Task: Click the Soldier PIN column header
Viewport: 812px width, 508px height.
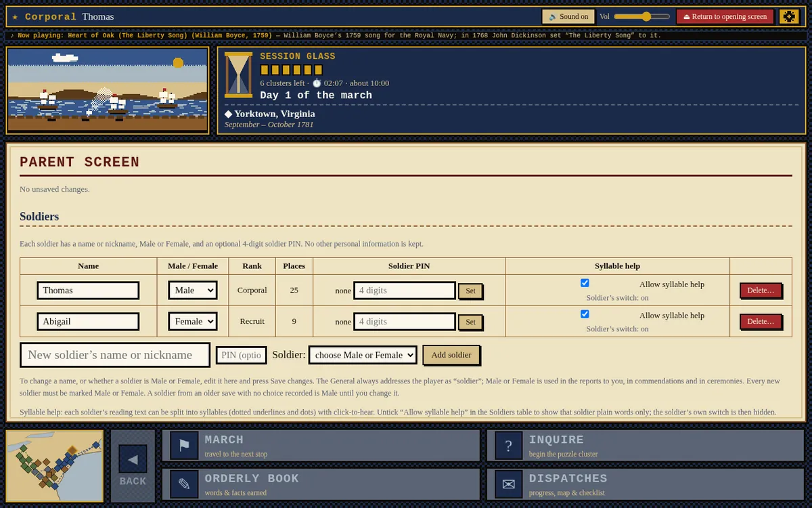Action: 409,266
